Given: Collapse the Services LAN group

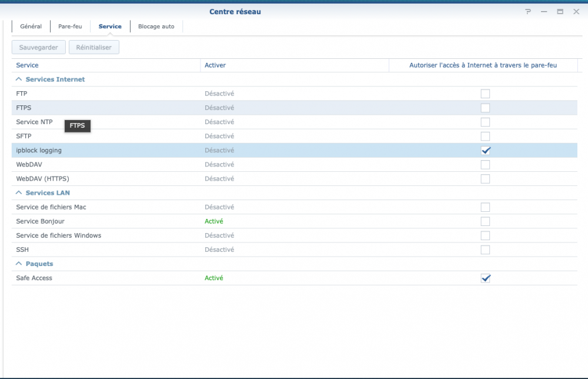Looking at the screenshot, I should [x=19, y=192].
